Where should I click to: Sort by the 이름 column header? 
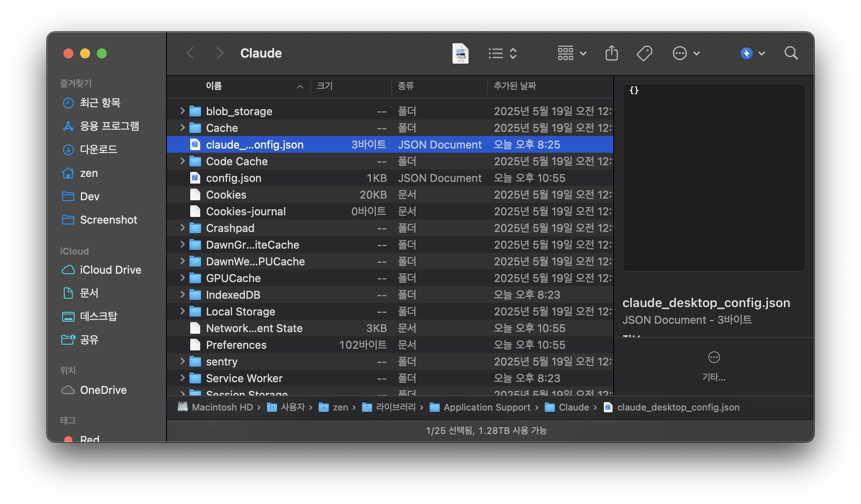pyautogui.click(x=214, y=86)
